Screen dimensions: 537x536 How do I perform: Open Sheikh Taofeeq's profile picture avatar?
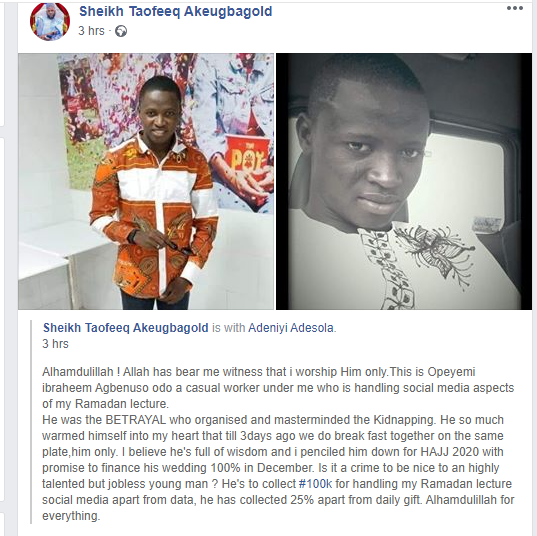pos(50,21)
